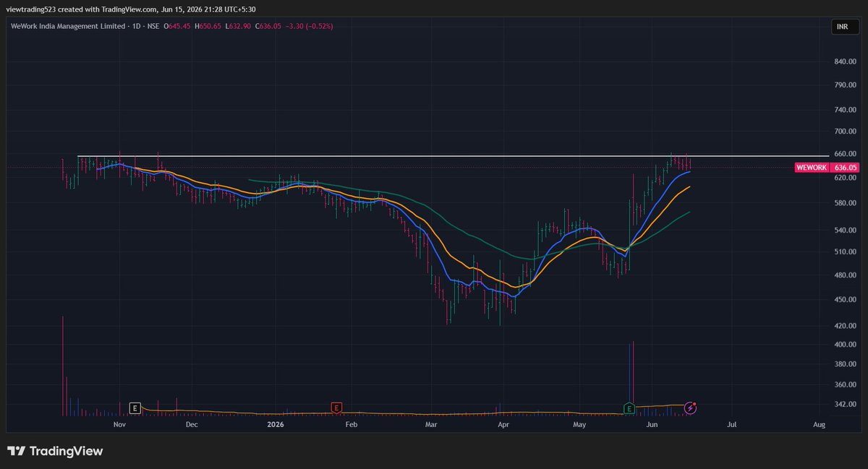Screen dimensions: 868x469
Task: Click the 450.00 price axis label
Action: 845,300
